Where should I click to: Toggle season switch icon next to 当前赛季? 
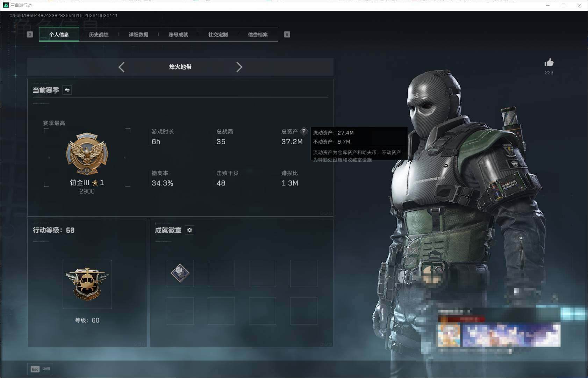pyautogui.click(x=67, y=90)
